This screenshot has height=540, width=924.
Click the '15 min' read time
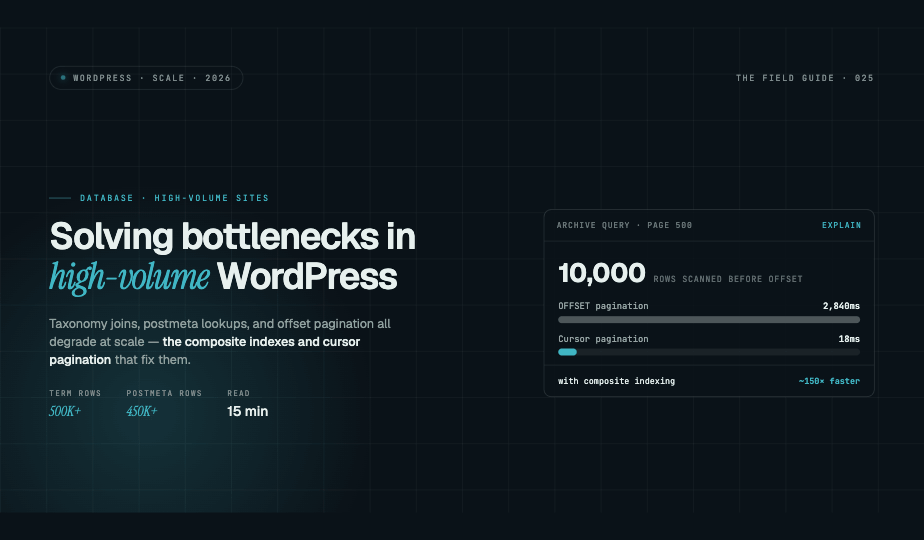[x=248, y=411]
